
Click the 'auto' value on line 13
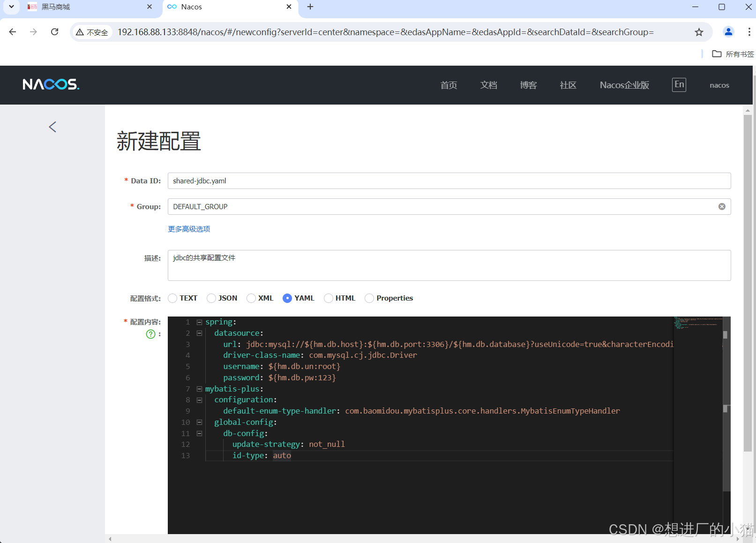(282, 456)
